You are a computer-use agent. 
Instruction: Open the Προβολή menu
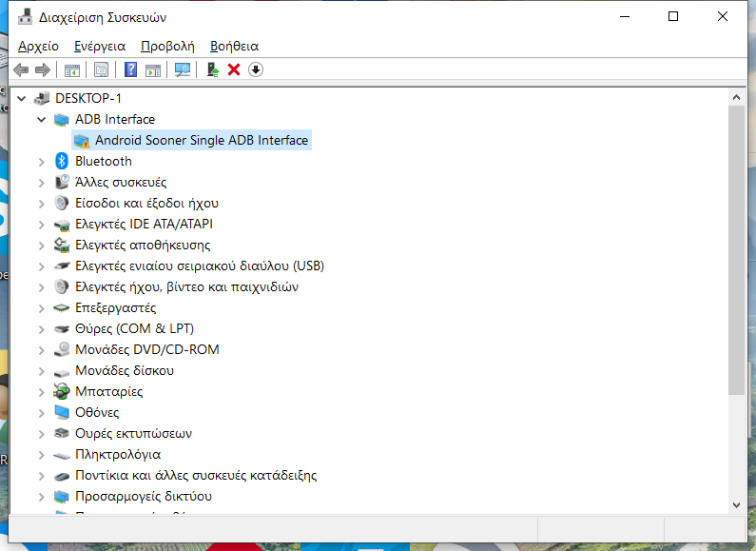pos(167,46)
